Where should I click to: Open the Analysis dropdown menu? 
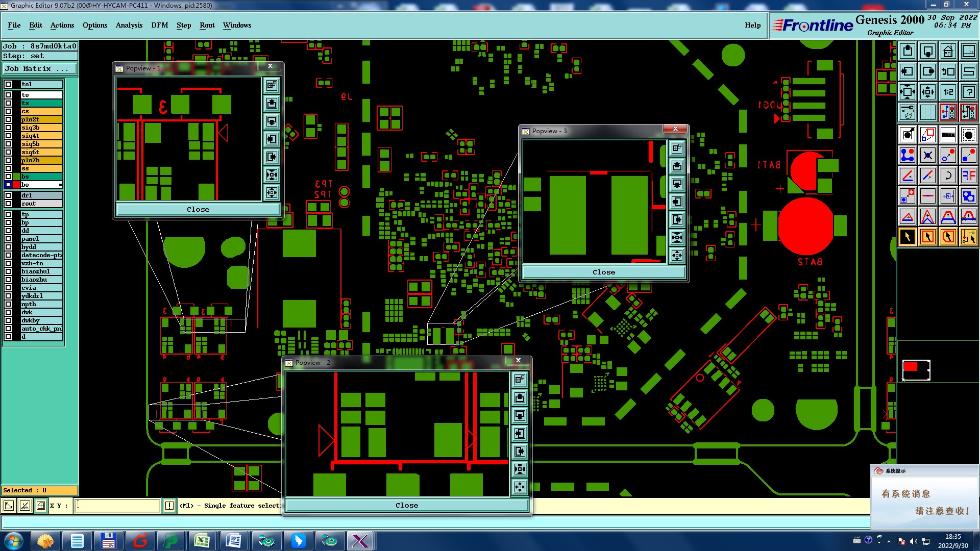(x=129, y=25)
